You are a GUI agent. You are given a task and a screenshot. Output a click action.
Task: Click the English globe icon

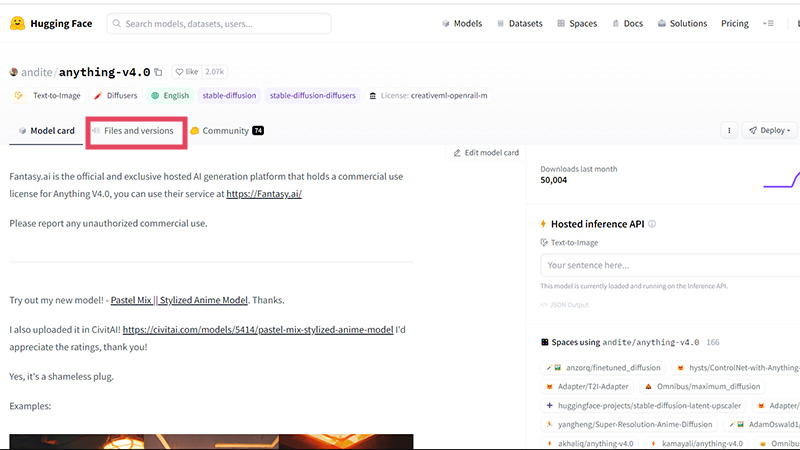point(155,95)
